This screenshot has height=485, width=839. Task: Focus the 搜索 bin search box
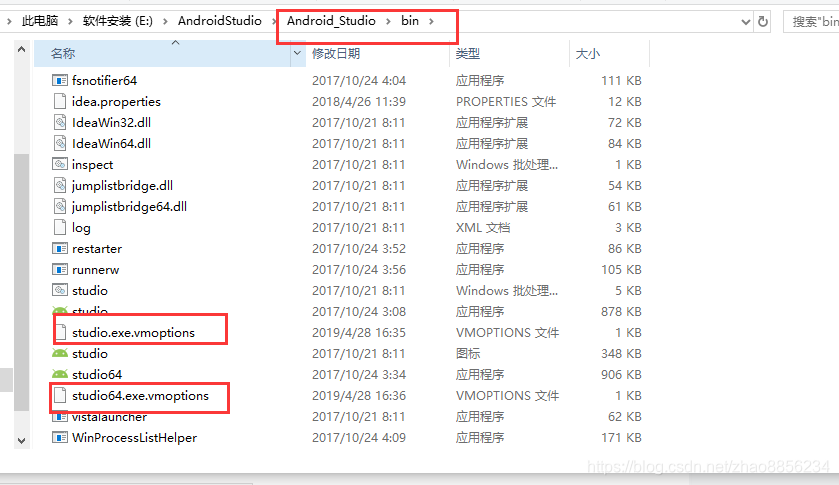[x=811, y=21]
